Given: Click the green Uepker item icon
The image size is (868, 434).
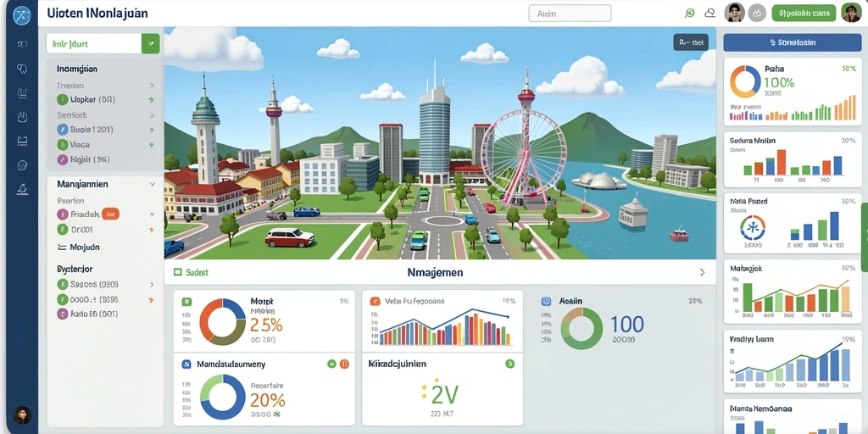Looking at the screenshot, I should pyautogui.click(x=63, y=100).
